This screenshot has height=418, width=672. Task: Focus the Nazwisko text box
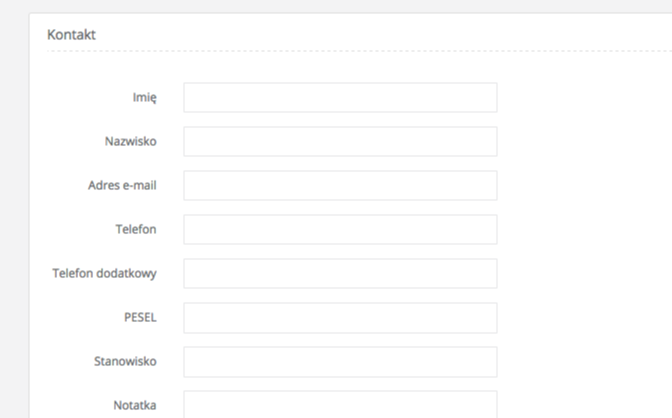[x=340, y=142]
